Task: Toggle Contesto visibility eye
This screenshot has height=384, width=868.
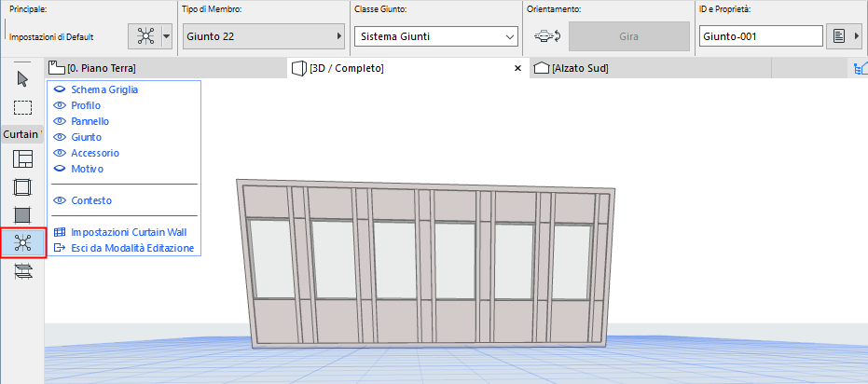Action: click(x=60, y=200)
